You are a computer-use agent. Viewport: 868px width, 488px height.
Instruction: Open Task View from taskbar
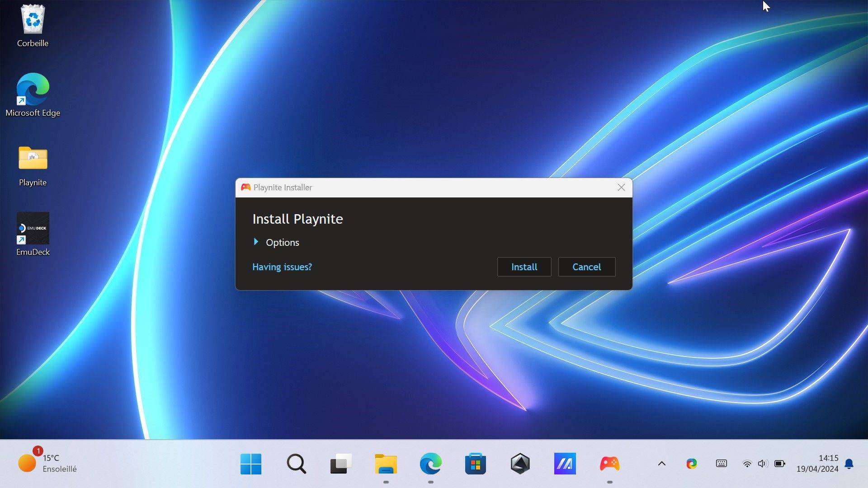click(x=341, y=464)
